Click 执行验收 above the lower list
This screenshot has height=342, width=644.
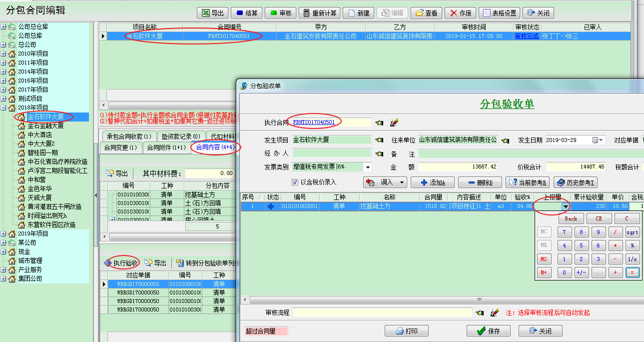[121, 263]
